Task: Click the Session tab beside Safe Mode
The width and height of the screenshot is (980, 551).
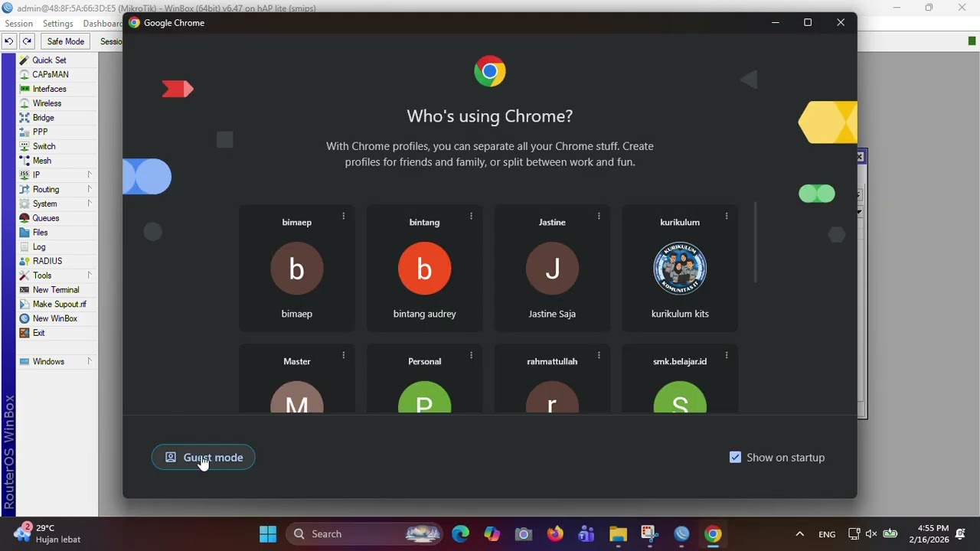Action: [111, 41]
